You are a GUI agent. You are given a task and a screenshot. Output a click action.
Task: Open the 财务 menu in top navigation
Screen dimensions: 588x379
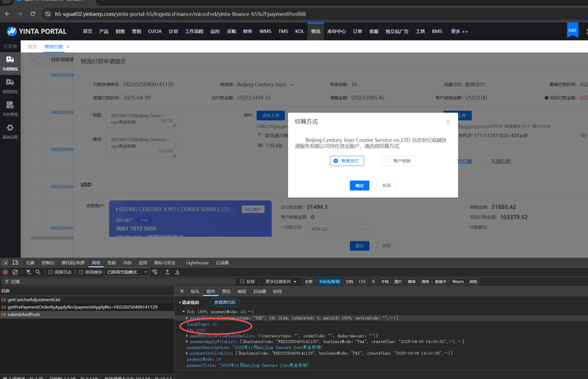click(248, 31)
